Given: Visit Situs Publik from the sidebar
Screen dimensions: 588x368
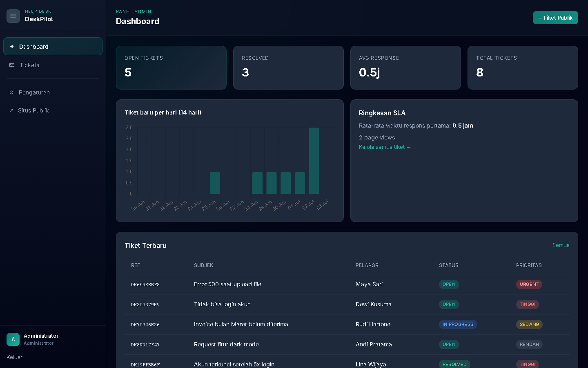Looking at the screenshot, I should pyautogui.click(x=53, y=110).
